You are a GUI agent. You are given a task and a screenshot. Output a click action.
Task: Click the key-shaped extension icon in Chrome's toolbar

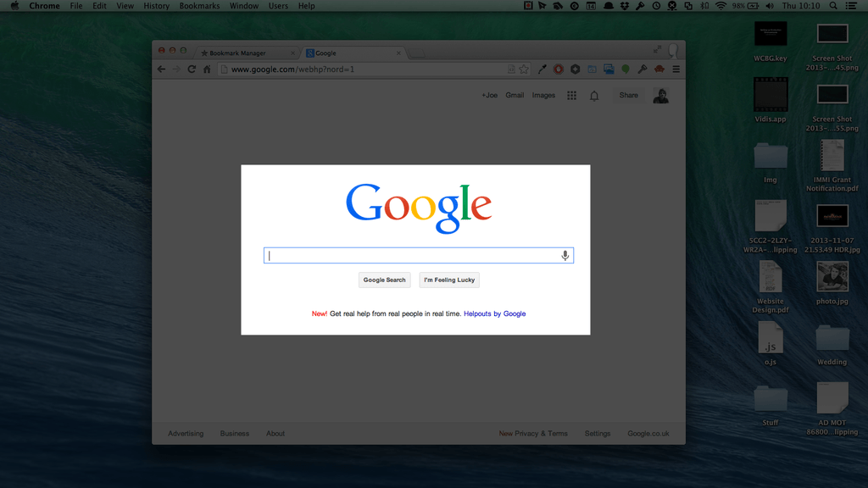[643, 69]
